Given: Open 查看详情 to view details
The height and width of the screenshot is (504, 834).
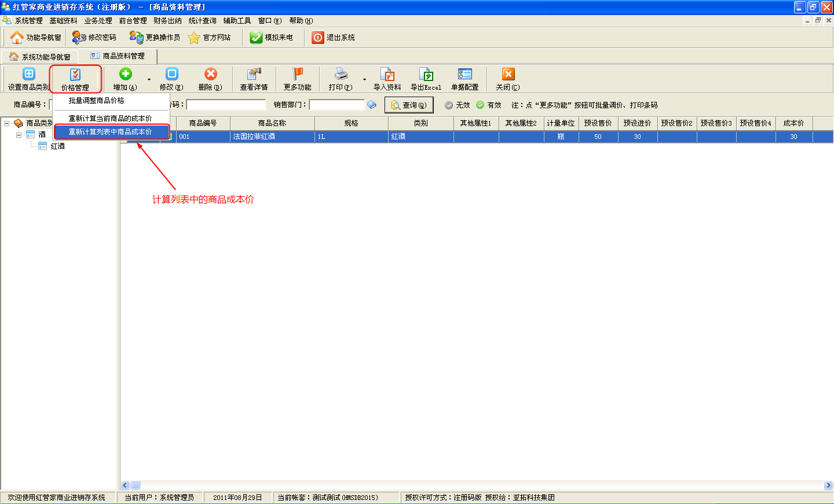Looking at the screenshot, I should 254,74.
